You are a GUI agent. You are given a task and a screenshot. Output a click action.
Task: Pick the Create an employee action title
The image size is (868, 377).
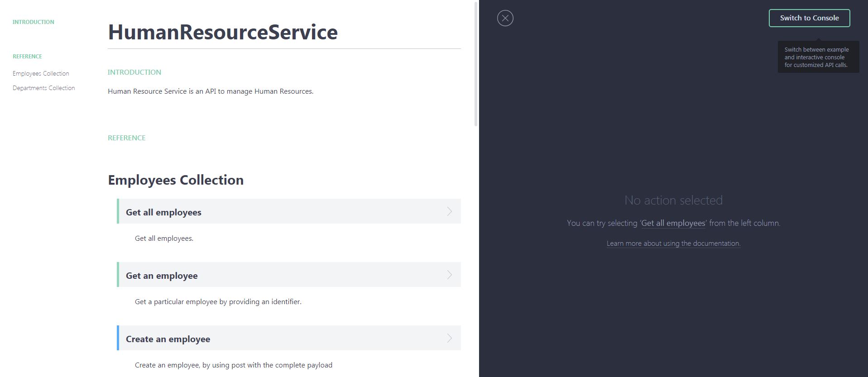tap(168, 339)
